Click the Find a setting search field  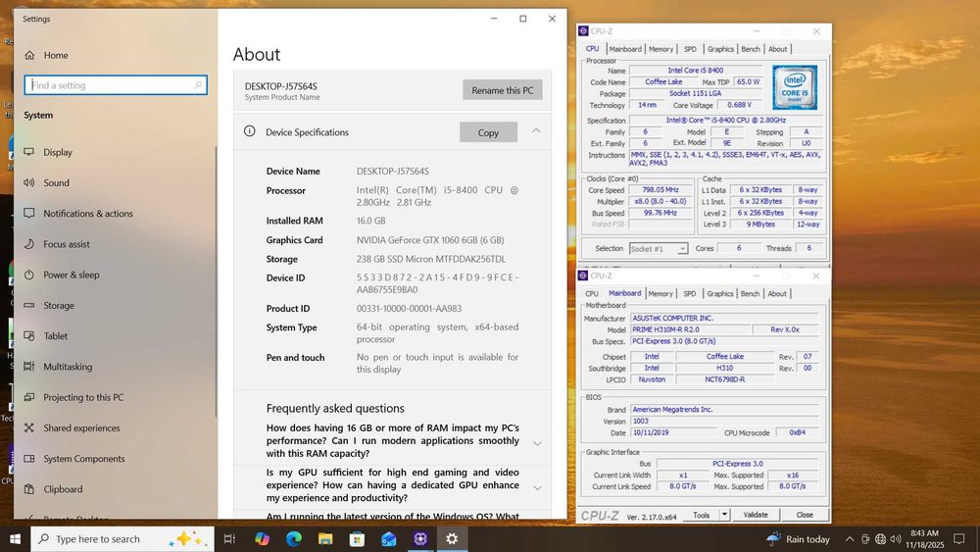pos(116,85)
